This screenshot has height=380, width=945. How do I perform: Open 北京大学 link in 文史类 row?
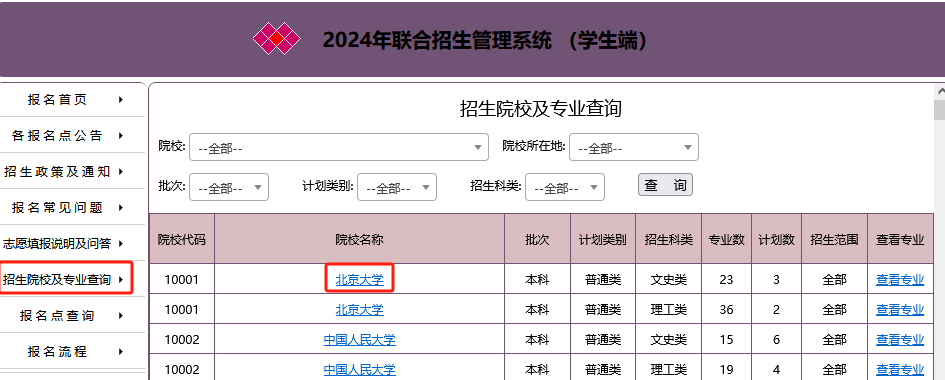[359, 279]
